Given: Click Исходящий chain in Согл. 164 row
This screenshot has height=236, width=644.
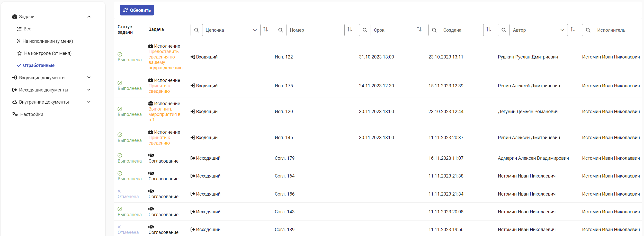Looking at the screenshot, I should point(205,176).
